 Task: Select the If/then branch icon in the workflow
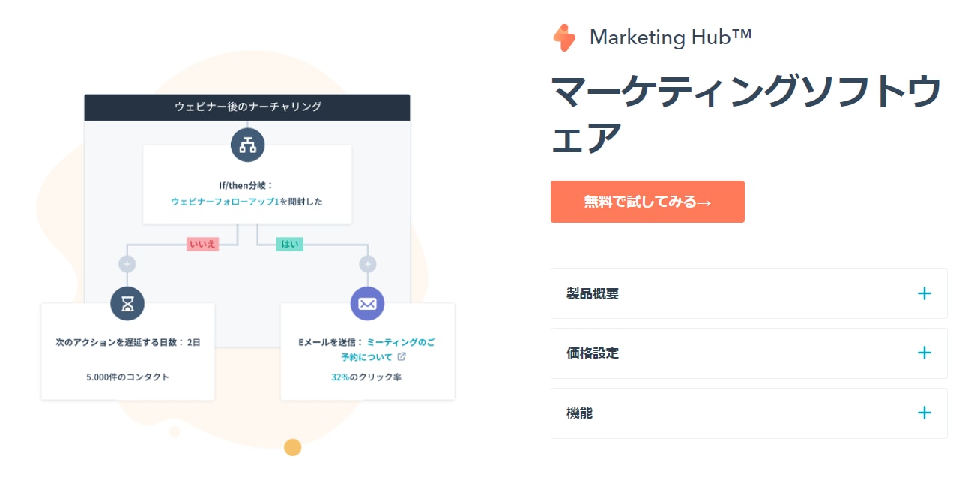[247, 145]
